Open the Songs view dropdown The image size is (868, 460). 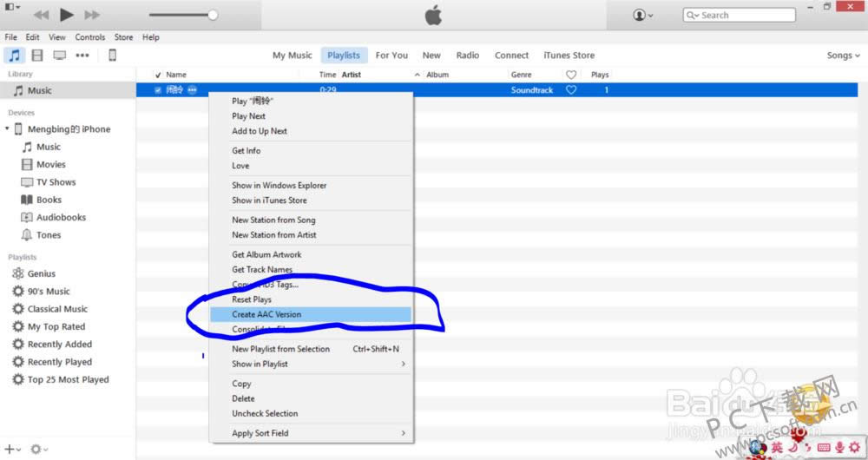pyautogui.click(x=843, y=56)
